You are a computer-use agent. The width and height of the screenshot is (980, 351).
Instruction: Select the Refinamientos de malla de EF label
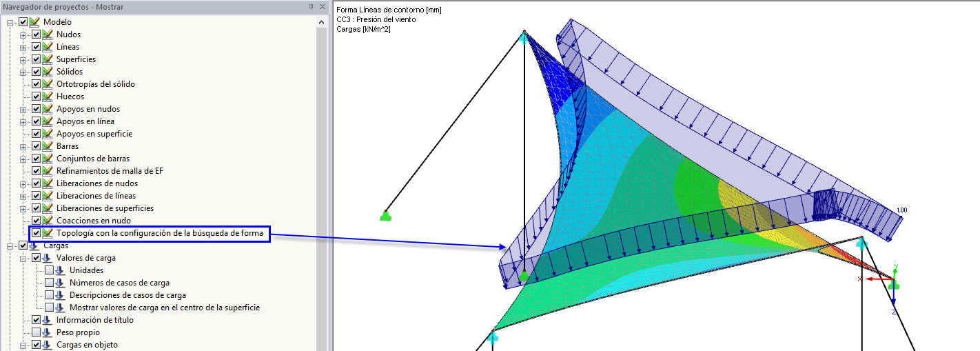[x=110, y=171]
